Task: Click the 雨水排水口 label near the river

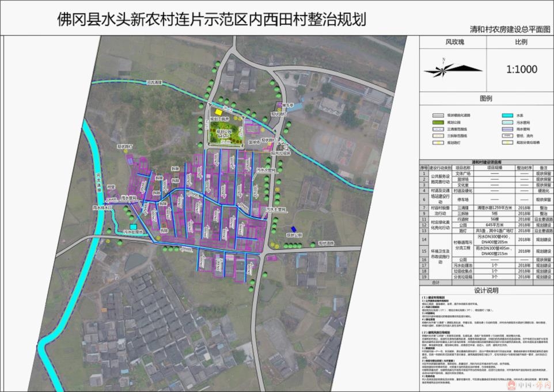Action: (102, 209)
